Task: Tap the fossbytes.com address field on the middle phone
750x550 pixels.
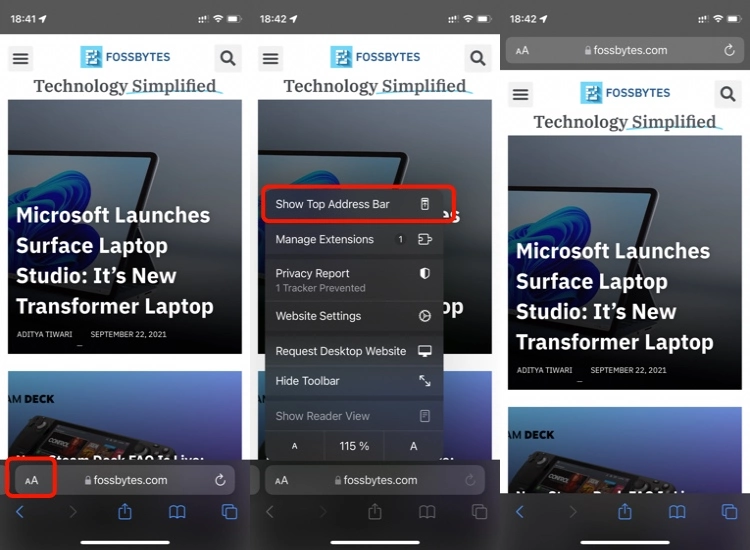Action: point(375,480)
